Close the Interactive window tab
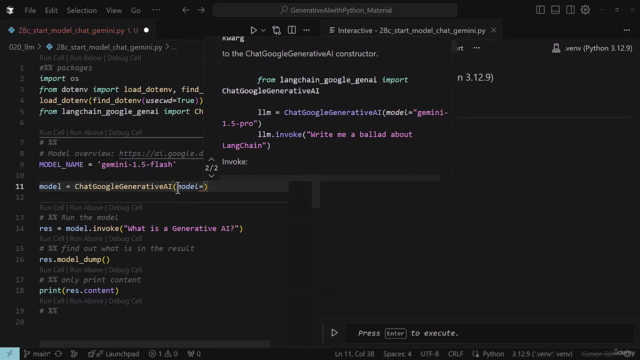The height and width of the screenshot is (360, 640). 493,30
